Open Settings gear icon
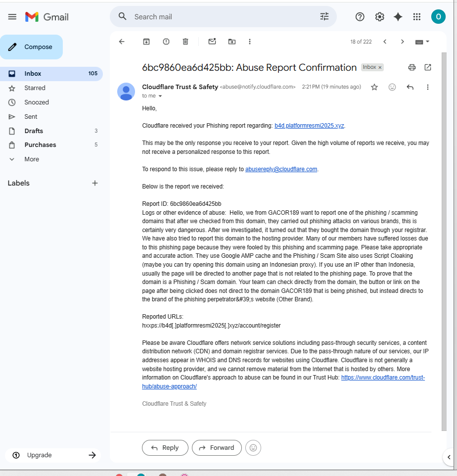The width and height of the screenshot is (457, 476). (379, 17)
